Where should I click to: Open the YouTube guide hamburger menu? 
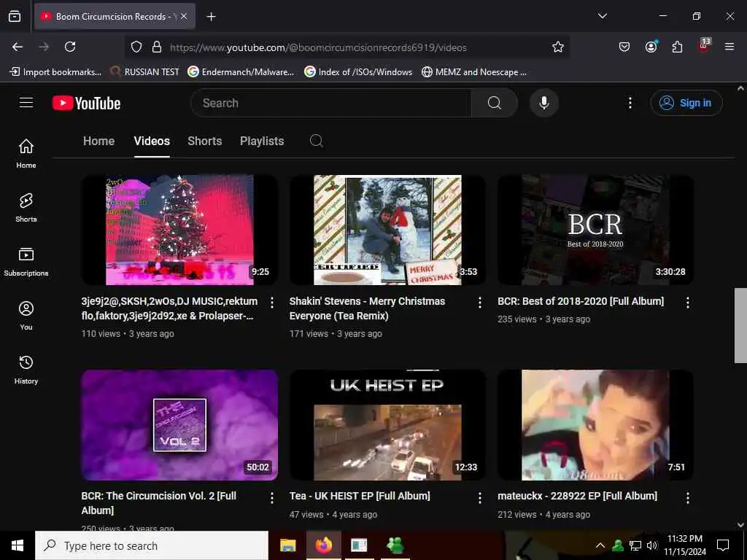click(26, 102)
